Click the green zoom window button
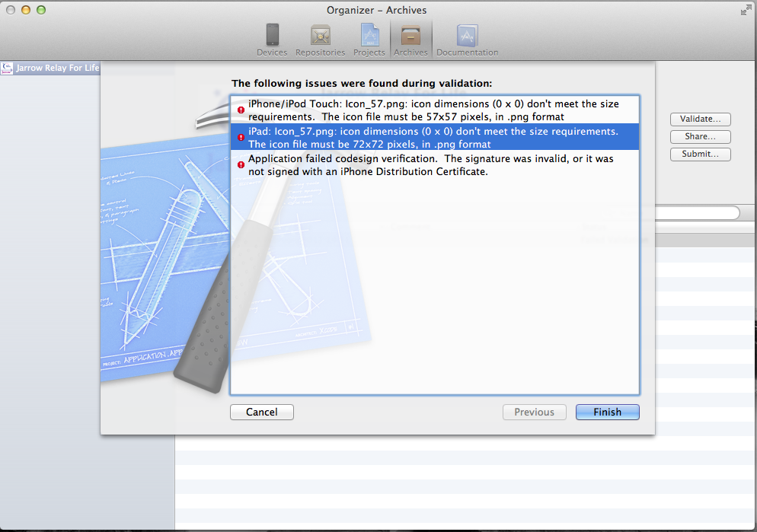 [42, 10]
